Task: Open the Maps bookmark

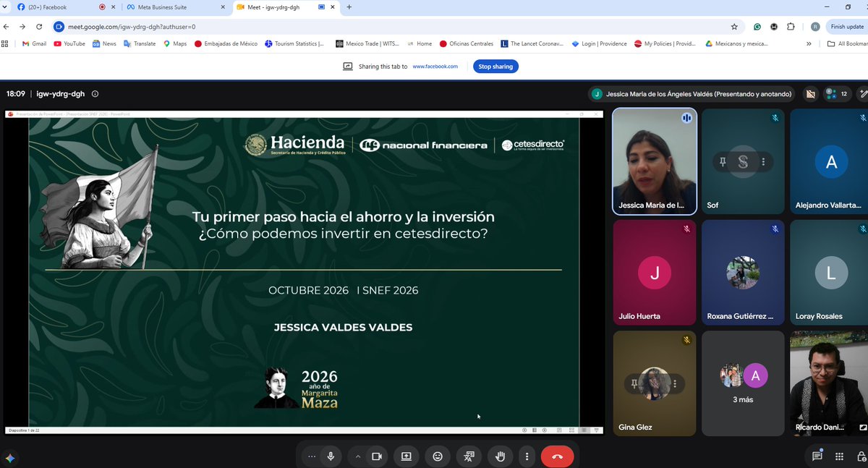Action: 174,43
